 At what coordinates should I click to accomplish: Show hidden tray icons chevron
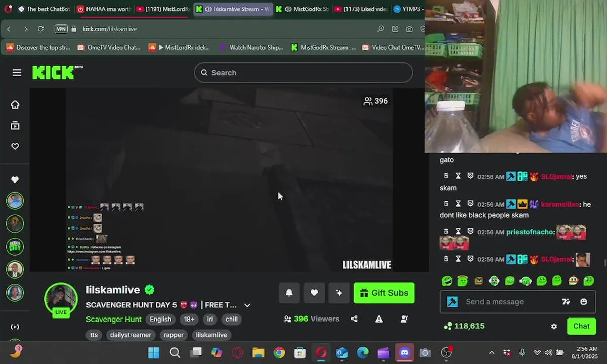coord(492,353)
